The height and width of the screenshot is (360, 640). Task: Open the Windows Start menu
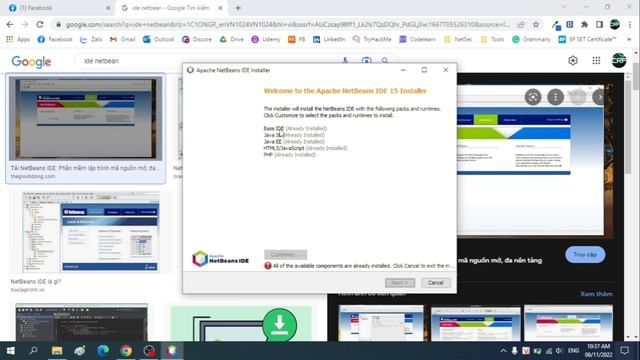(x=11, y=351)
